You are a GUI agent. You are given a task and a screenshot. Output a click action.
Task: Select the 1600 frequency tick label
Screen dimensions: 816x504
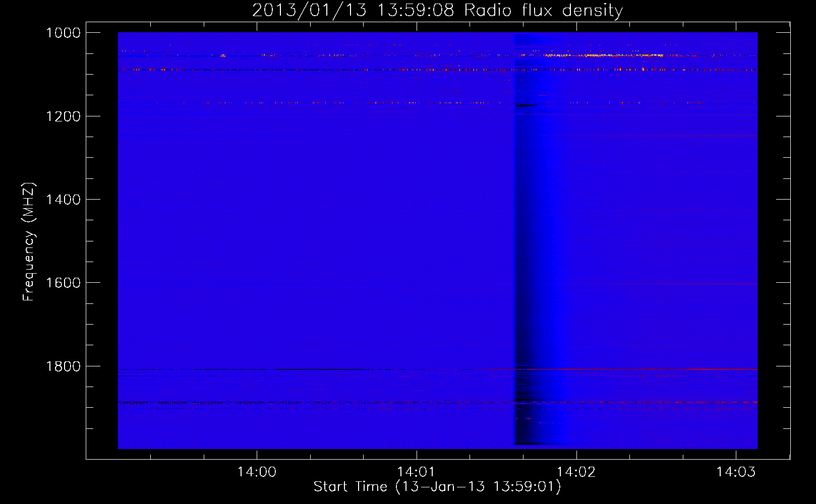63,283
